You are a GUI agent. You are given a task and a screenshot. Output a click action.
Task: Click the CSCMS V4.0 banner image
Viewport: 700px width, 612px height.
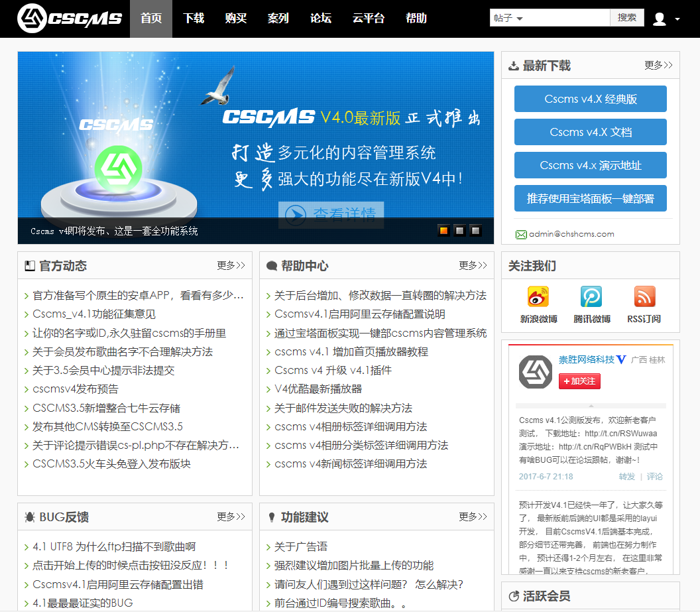pos(256,148)
